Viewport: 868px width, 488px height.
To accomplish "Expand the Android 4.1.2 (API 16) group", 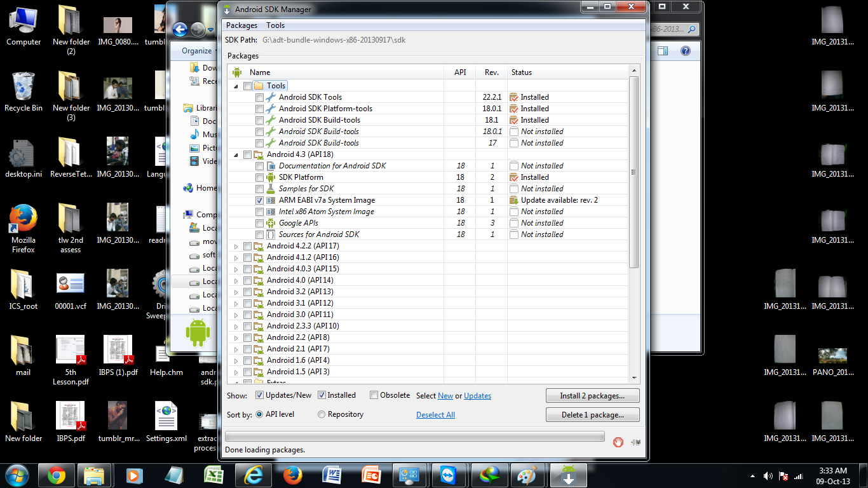I will point(236,257).
